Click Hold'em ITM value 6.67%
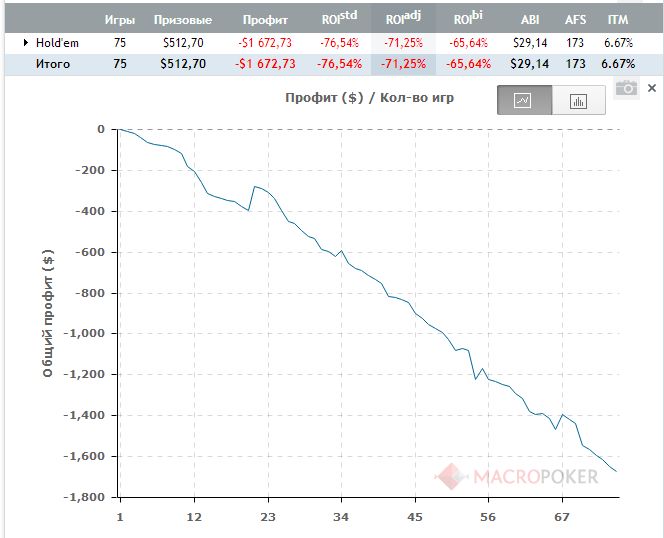 pos(618,43)
